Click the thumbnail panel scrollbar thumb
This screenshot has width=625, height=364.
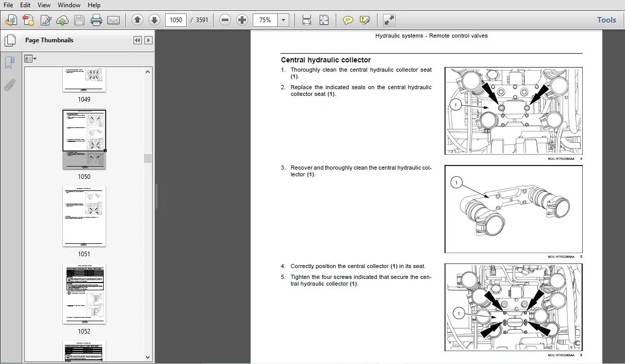148,158
